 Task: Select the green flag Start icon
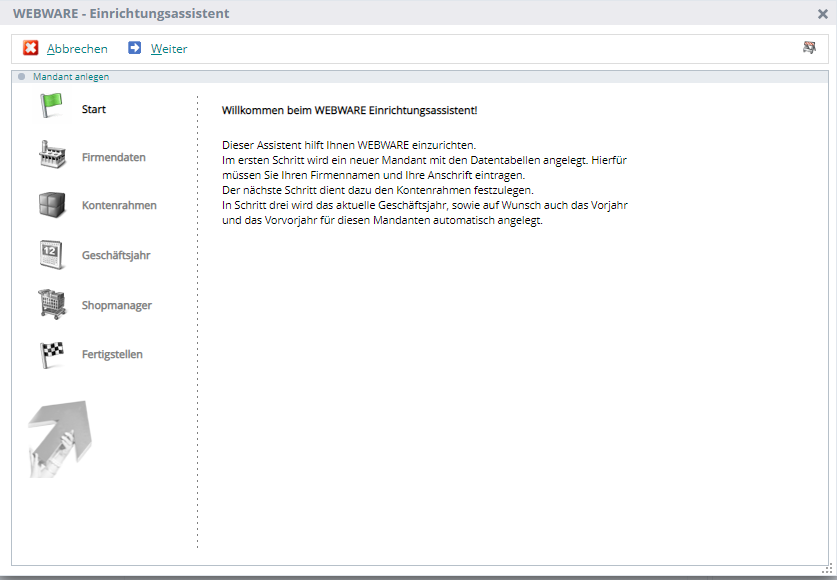tap(51, 106)
